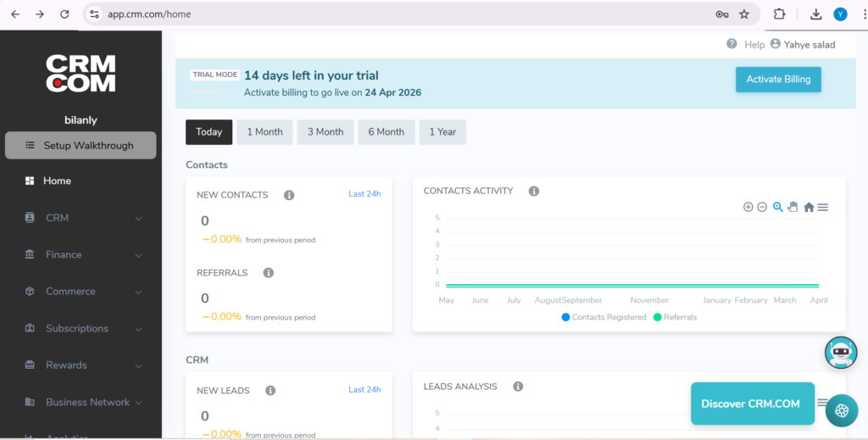Click the November label on the chart axis
The image size is (868, 440).
[649, 300]
